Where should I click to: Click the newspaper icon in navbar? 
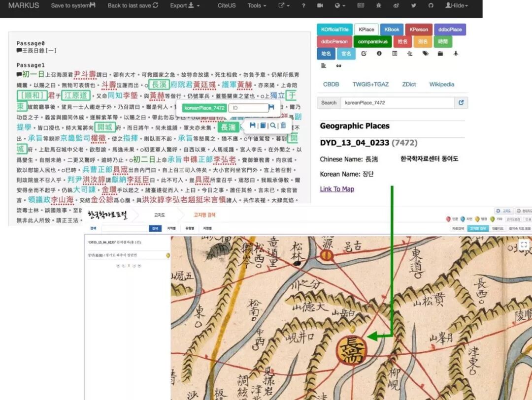361,5
